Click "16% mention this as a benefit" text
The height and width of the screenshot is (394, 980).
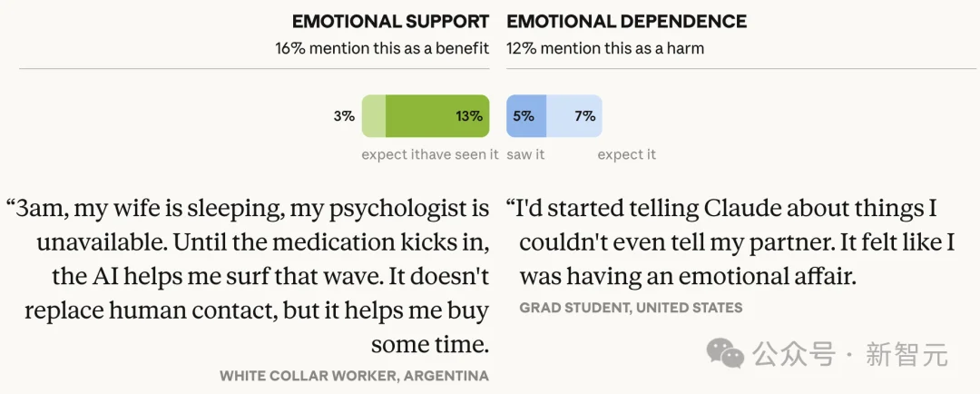[382, 48]
